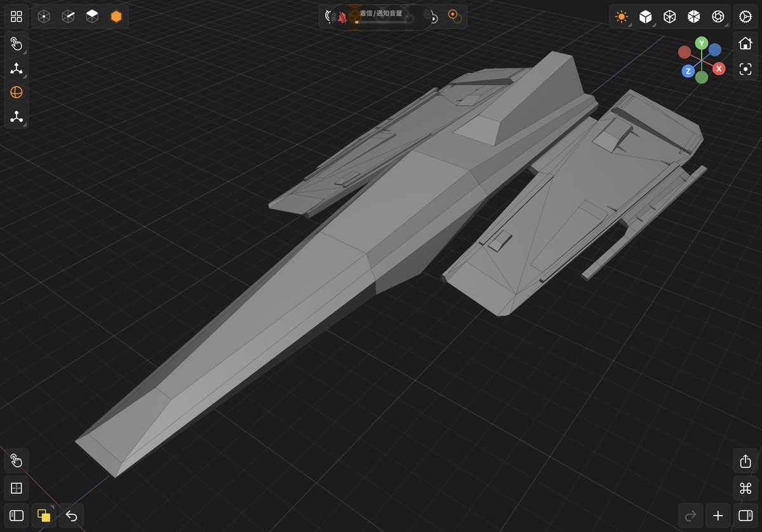Click the orange proportional editing circles icon
Image resolution: width=762 pixels, height=532 pixels.
coord(454,17)
